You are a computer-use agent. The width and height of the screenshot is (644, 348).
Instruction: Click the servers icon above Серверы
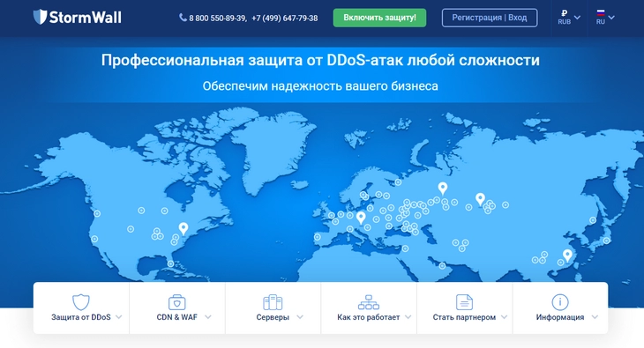pyautogui.click(x=273, y=302)
